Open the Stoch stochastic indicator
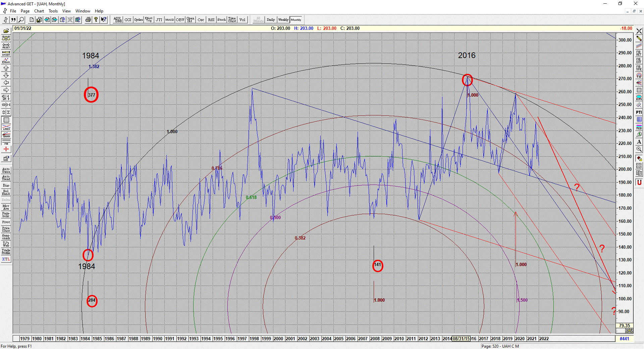Viewport: 644px width, 349px height. (221, 20)
